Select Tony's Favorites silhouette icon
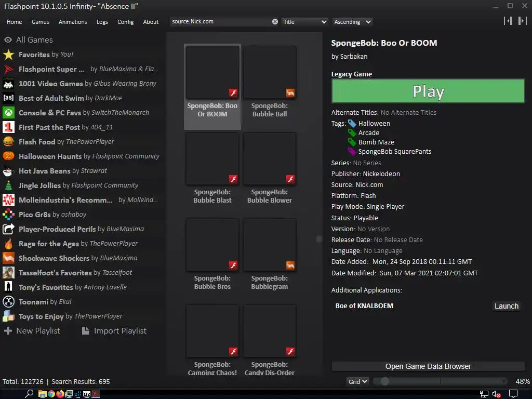532x399 pixels. [x=8, y=287]
